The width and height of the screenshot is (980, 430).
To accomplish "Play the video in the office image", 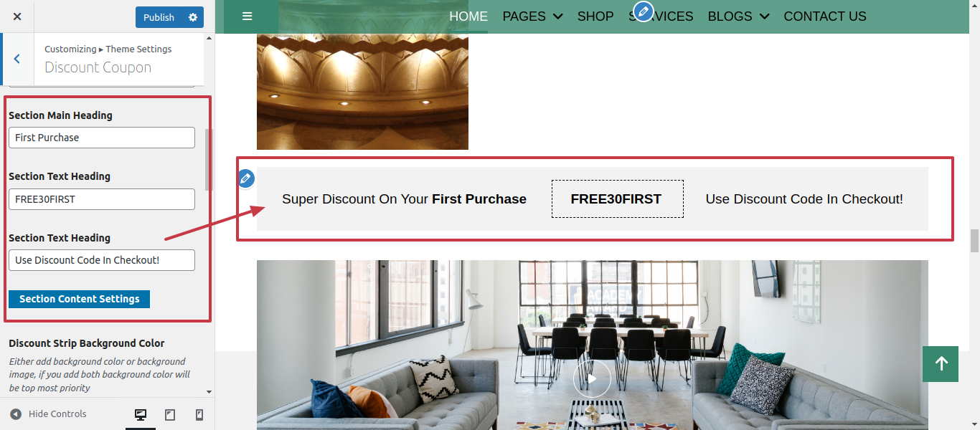I will pos(592,378).
